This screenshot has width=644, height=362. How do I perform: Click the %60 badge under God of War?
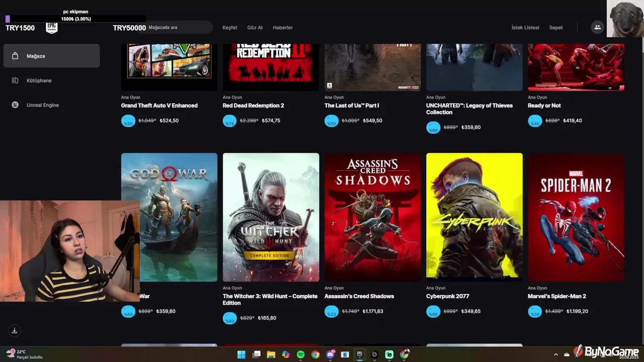(128, 312)
